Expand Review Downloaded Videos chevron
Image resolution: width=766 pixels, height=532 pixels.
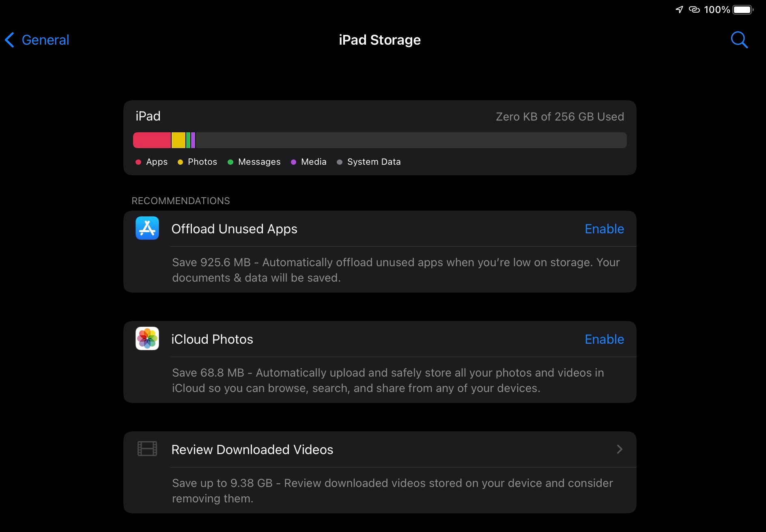[x=619, y=449]
